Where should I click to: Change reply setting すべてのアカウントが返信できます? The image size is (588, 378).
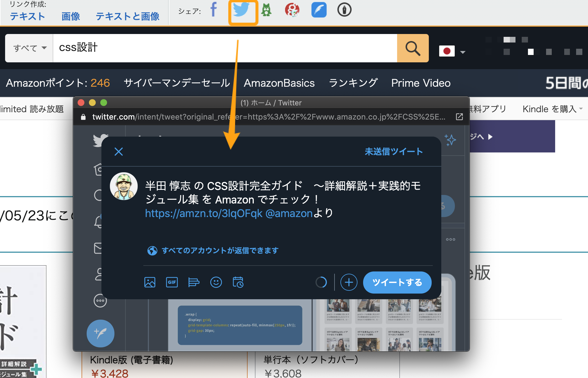213,250
